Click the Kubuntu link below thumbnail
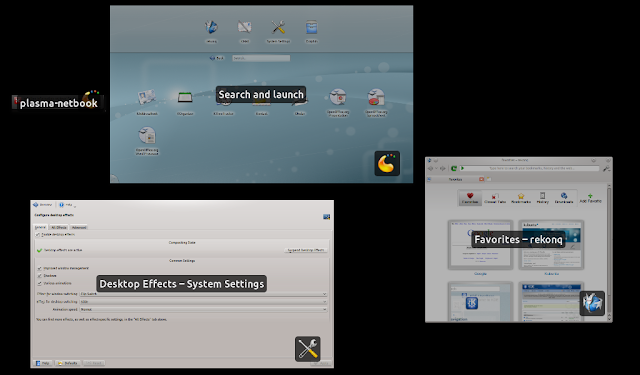This screenshot has width=640, height=375. tap(551, 273)
